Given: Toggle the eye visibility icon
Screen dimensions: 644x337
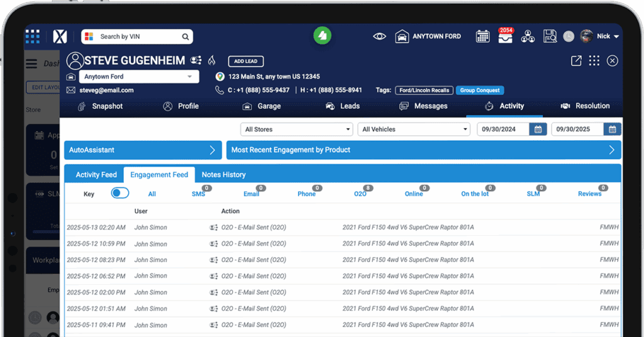Looking at the screenshot, I should coord(379,36).
